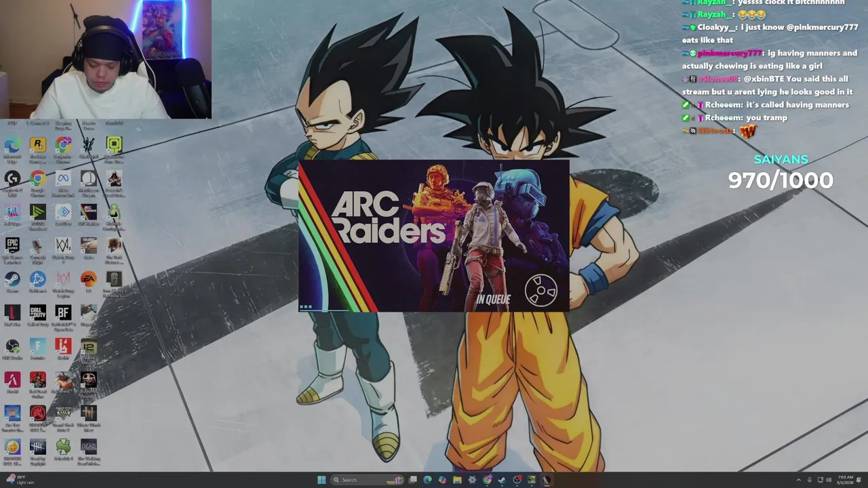This screenshot has height=488, width=868.
Task: Open File Explorer from the taskbar
Action: click(457, 480)
